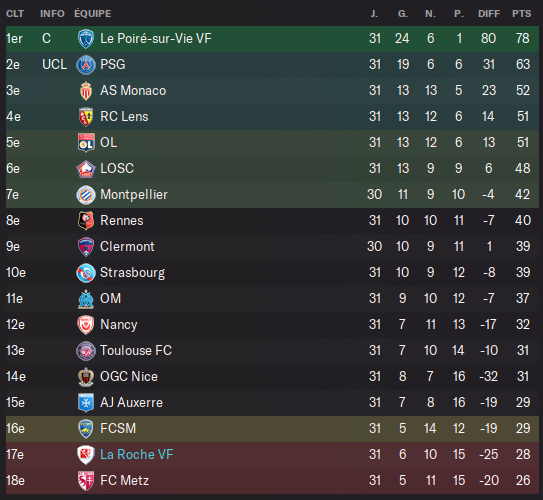
Task: Click the LOSC badge icon
Action: click(x=86, y=169)
